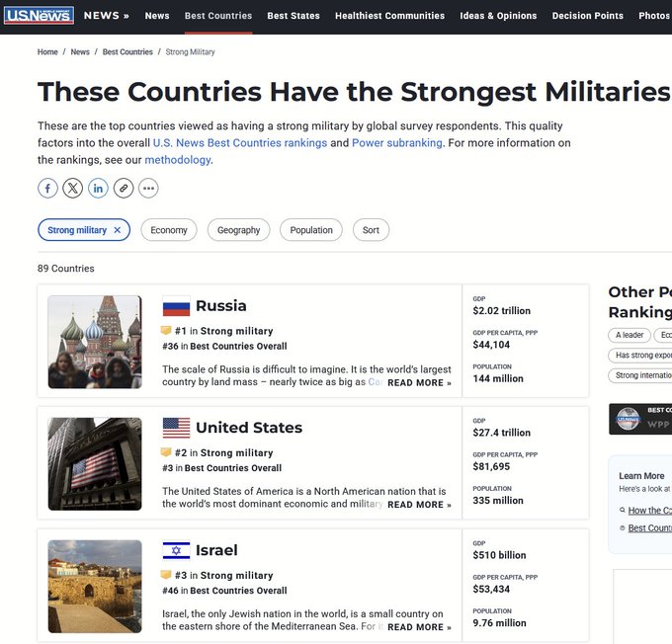672x644 pixels.
Task: Open the Power subranking link
Action: [x=397, y=142]
